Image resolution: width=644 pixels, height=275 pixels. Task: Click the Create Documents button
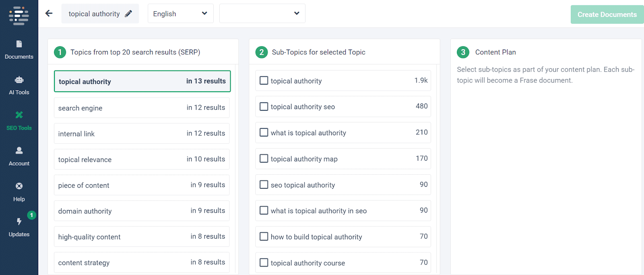607,14
